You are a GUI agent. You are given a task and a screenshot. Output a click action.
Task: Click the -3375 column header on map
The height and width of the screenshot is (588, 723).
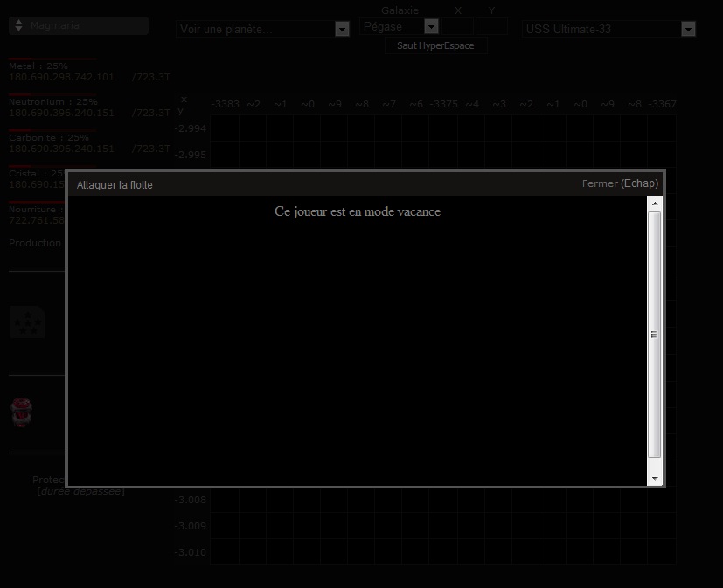pyautogui.click(x=443, y=104)
